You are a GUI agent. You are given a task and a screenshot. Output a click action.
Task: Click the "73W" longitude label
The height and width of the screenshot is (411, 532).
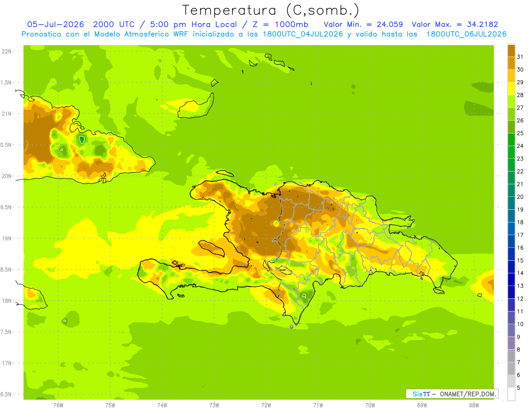click(x=214, y=405)
